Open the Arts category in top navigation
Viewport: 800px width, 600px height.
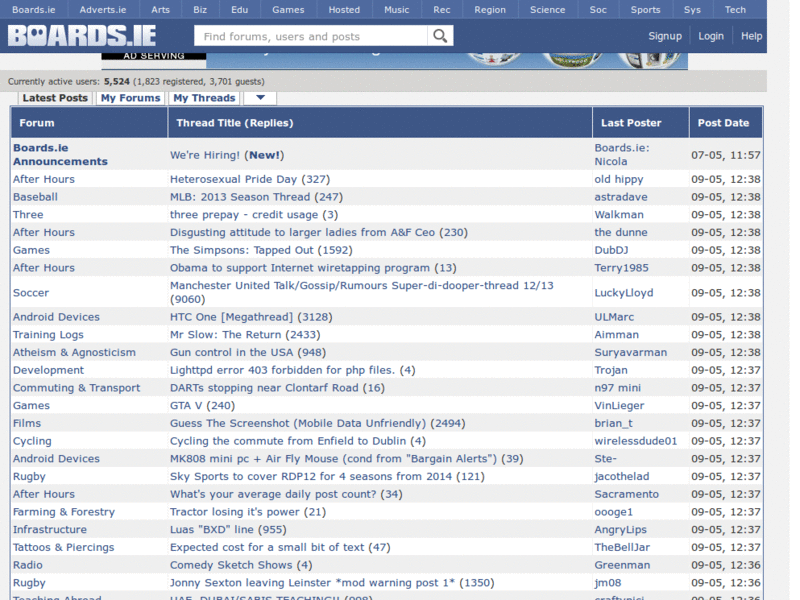[x=160, y=10]
